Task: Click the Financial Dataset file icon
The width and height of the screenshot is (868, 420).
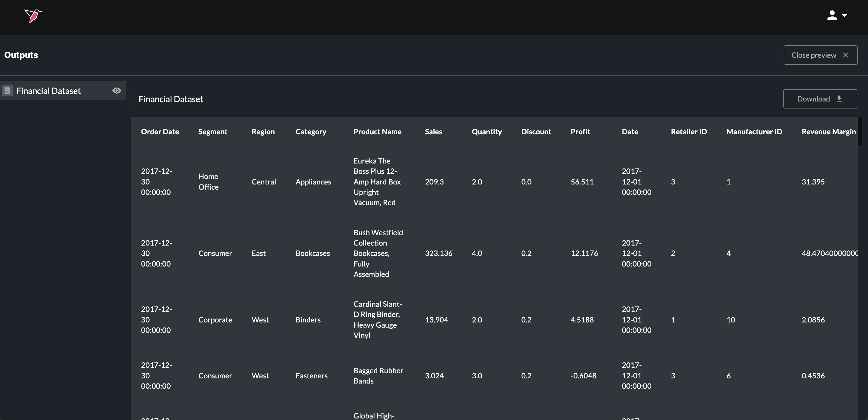Action: tap(7, 91)
